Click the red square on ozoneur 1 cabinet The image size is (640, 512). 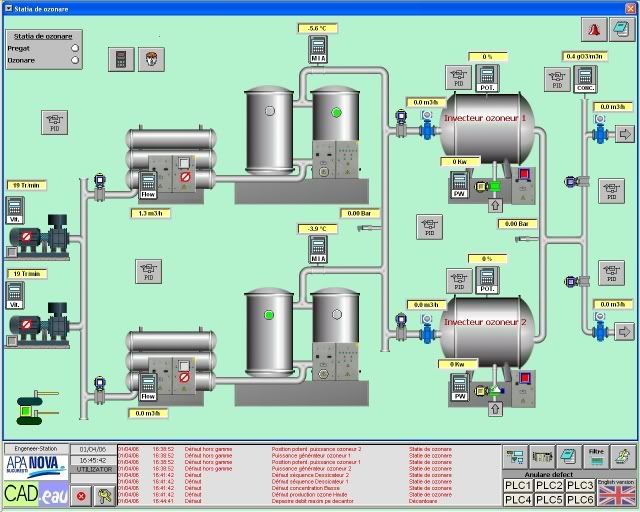[x=524, y=174]
